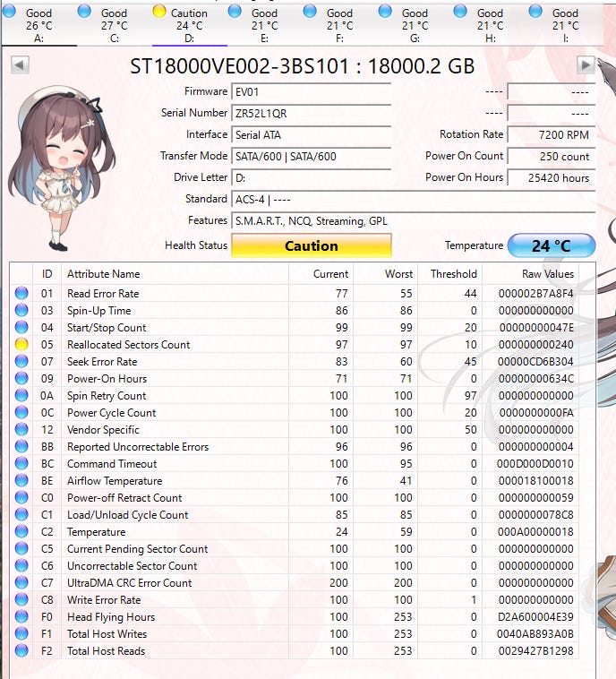Click raw value '000000000240' of Reallocated Sectors

[536, 345]
